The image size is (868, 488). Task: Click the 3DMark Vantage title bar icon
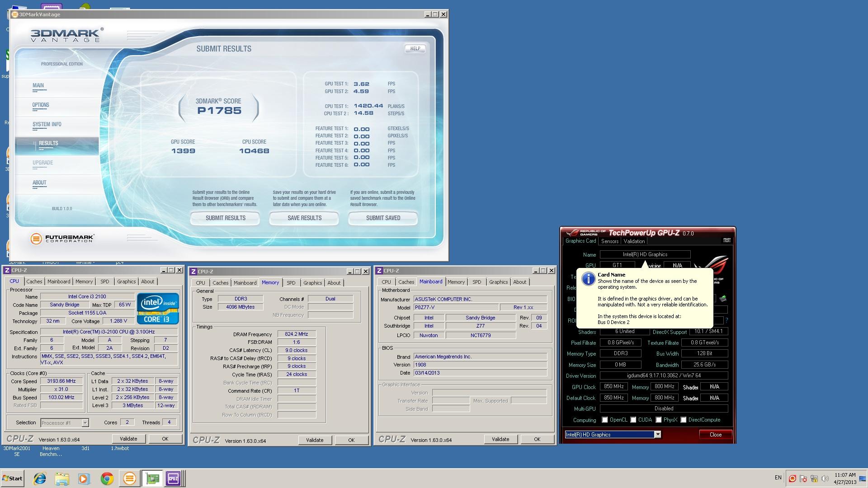click(14, 14)
